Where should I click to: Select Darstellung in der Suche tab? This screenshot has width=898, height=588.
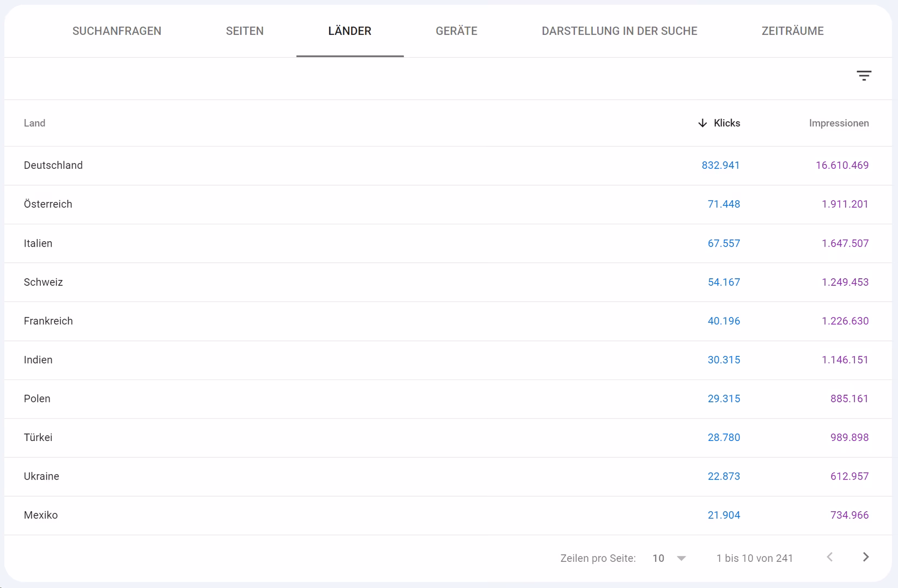point(619,31)
